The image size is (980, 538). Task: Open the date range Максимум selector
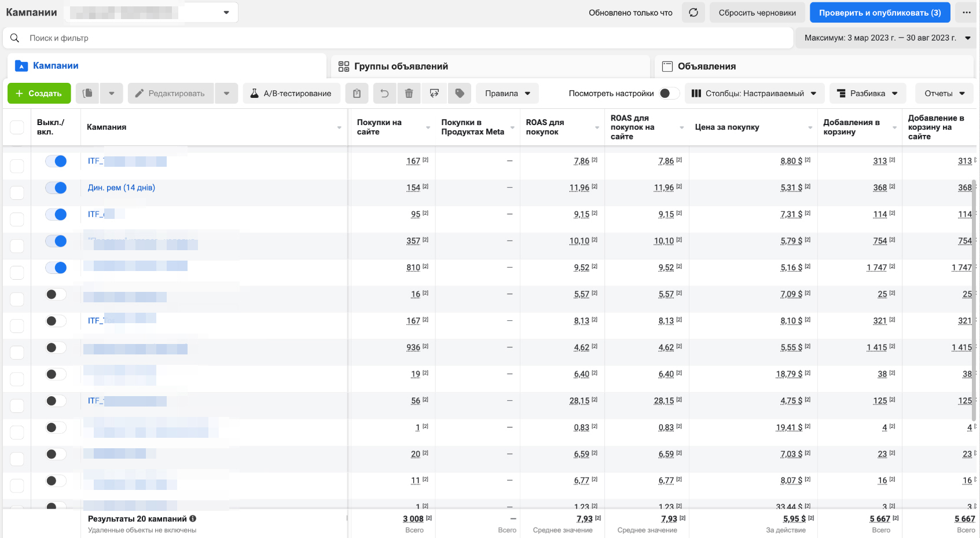tap(887, 38)
